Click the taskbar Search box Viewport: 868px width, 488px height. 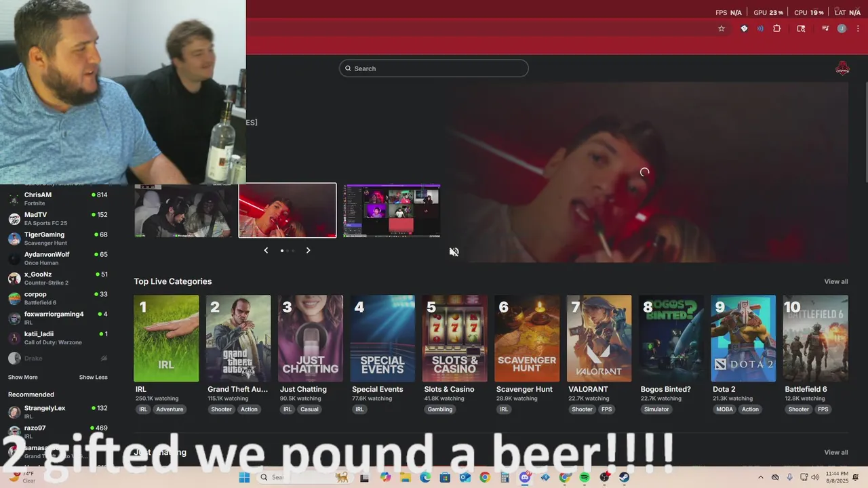click(305, 477)
